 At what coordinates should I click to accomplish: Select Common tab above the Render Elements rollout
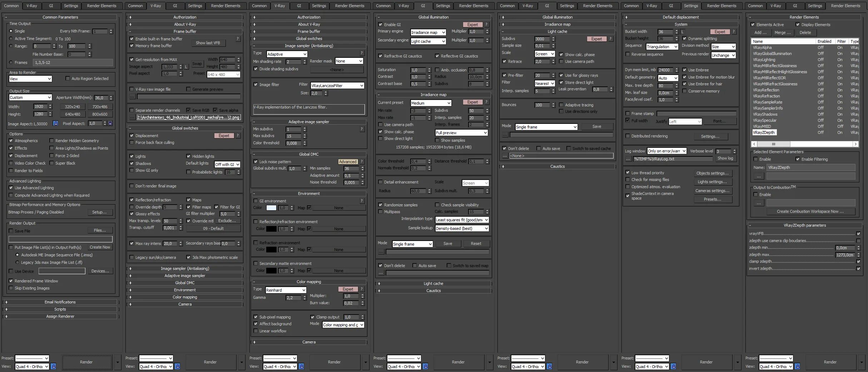[755, 6]
